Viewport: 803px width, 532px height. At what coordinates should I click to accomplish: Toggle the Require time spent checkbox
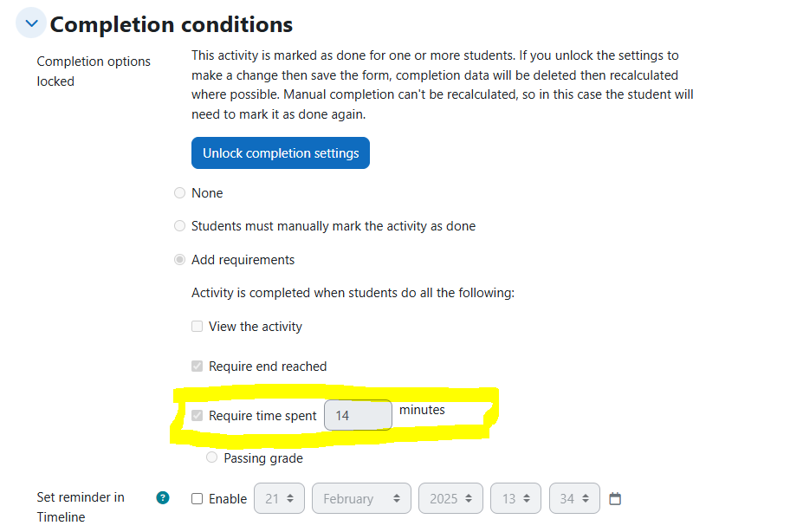[x=198, y=415]
